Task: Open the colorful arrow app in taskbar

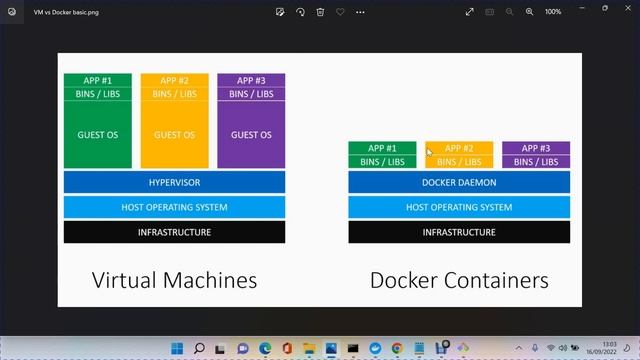Action: tap(463, 348)
